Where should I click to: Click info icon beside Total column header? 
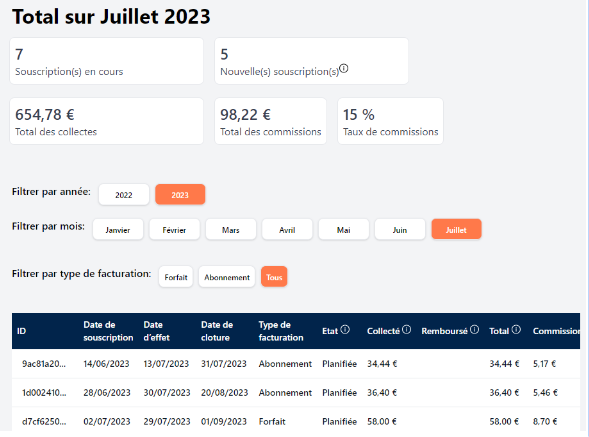click(517, 330)
